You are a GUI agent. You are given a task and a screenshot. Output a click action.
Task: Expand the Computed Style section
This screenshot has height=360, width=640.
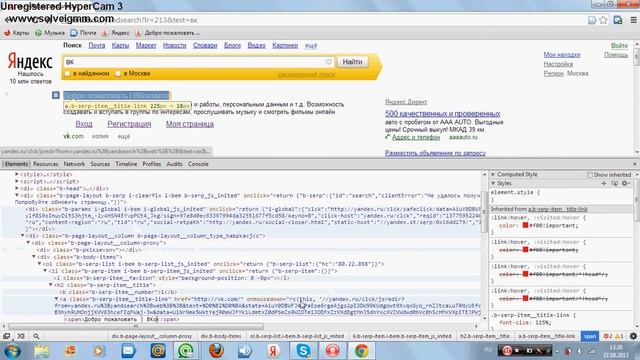(x=493, y=174)
